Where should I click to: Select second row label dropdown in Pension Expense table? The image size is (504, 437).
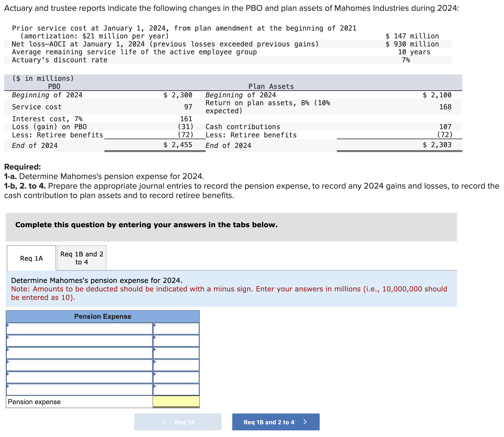(x=79, y=341)
